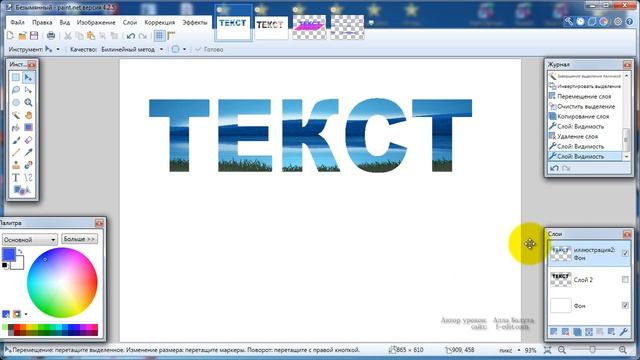Select the Paint Bucket tool
The width and height of the screenshot is (640, 360).
coord(16,127)
